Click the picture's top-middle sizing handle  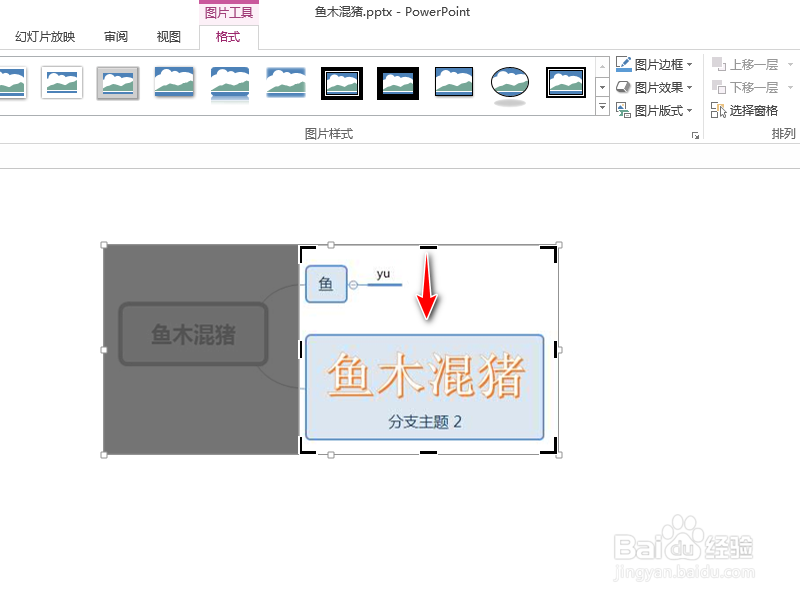331,245
